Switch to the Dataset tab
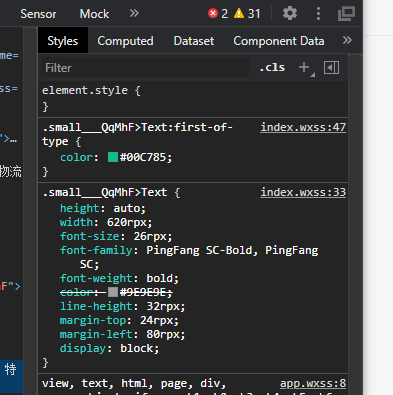The width and height of the screenshot is (393, 395). click(194, 41)
